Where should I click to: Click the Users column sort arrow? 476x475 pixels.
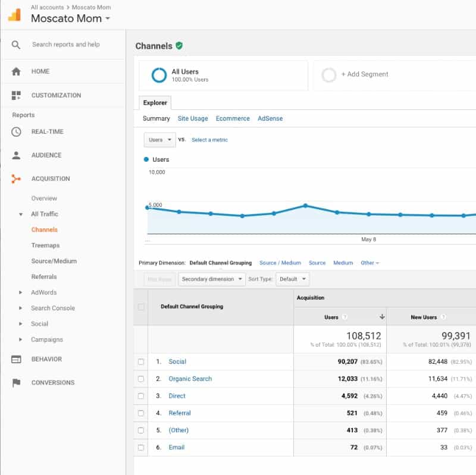tap(382, 317)
